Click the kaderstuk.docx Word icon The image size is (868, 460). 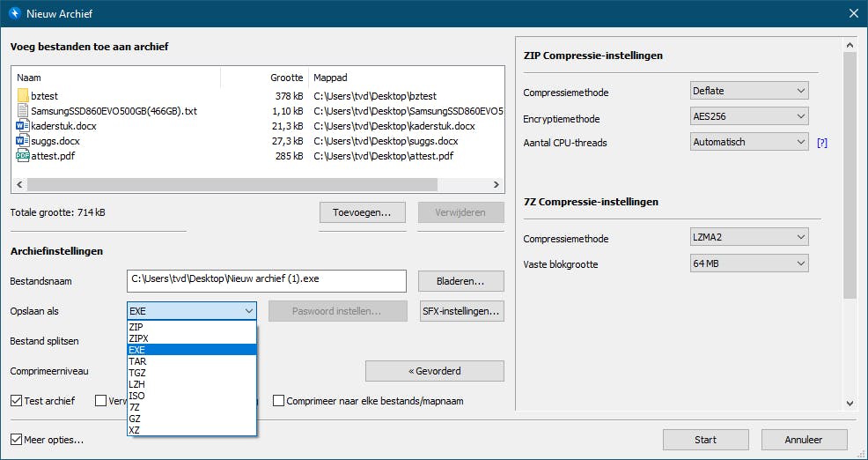coord(23,126)
